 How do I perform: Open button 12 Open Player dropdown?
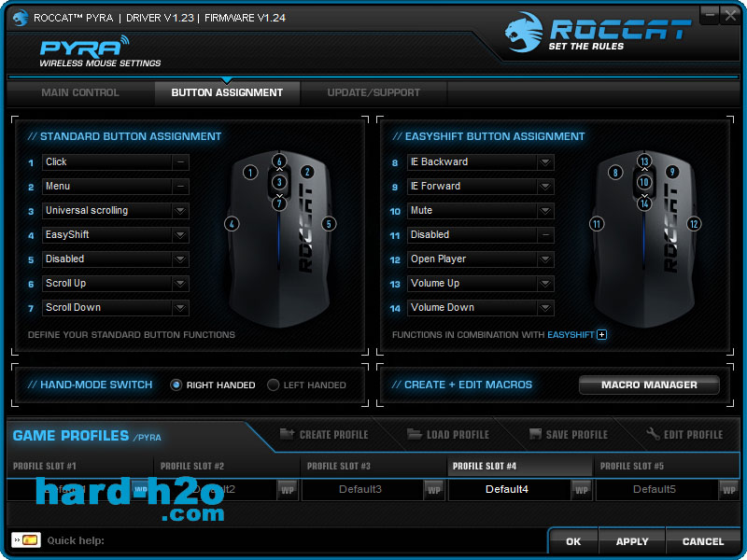(x=545, y=259)
